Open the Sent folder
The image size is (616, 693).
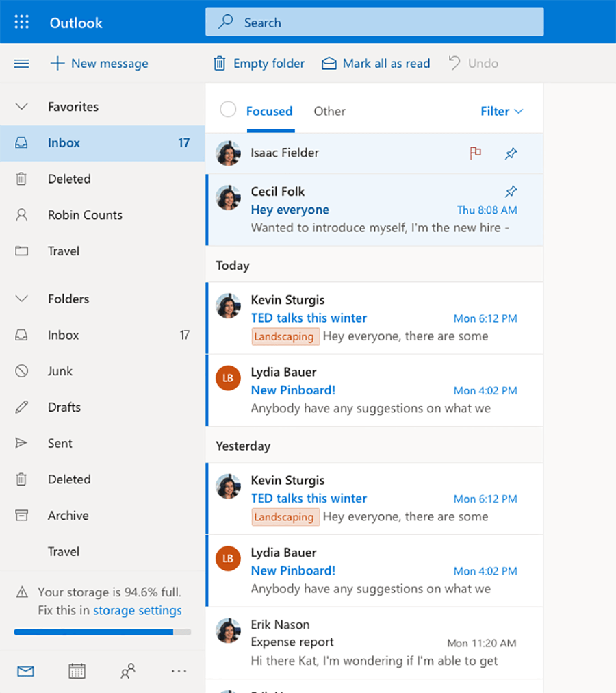pyautogui.click(x=60, y=443)
